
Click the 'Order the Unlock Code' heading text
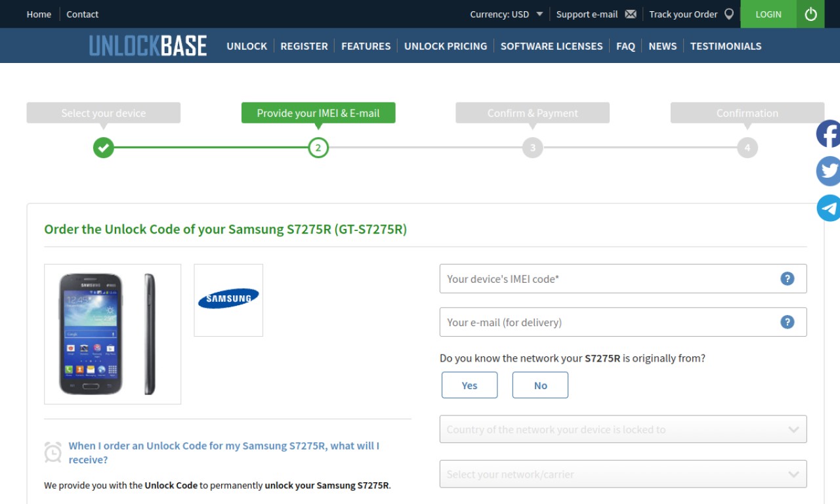[x=225, y=229]
